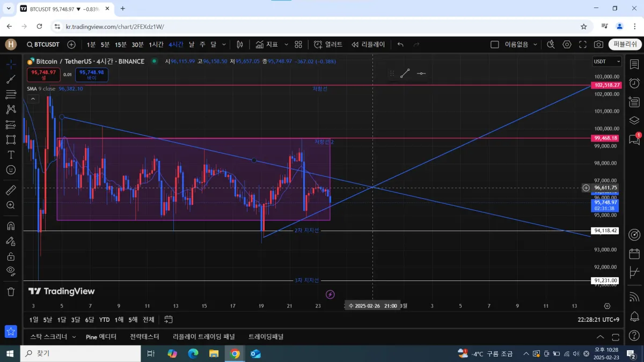Expand the time interval dropdown arrow
This screenshot has height=362, width=644.
pos(224,45)
